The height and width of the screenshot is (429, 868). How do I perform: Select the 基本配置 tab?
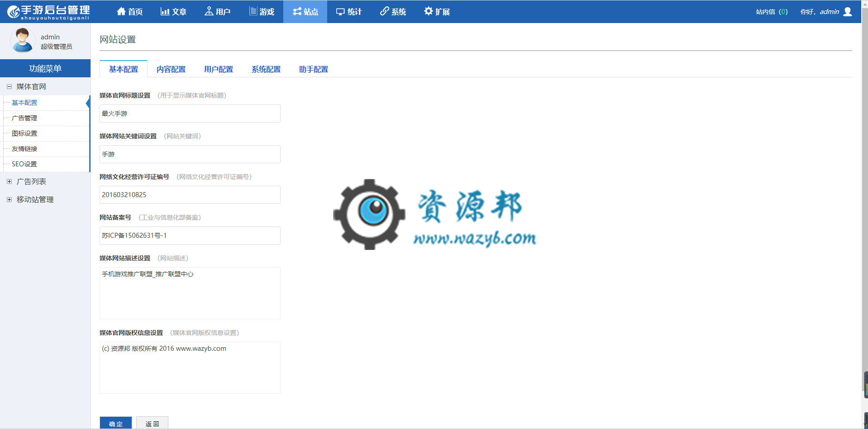click(124, 69)
